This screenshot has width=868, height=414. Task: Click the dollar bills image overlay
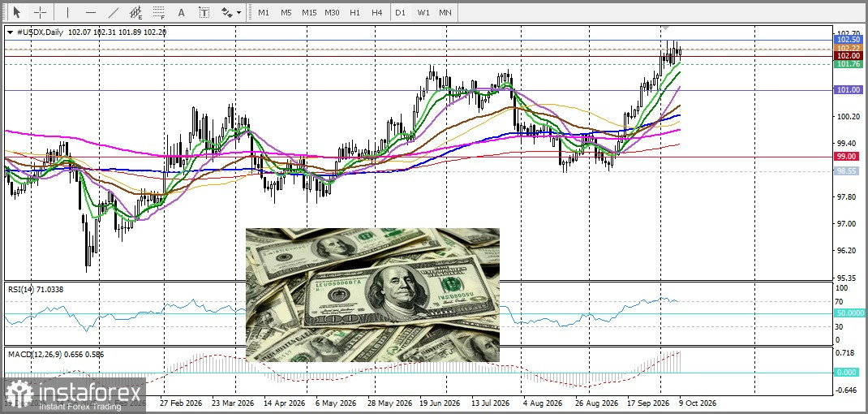(x=372, y=295)
